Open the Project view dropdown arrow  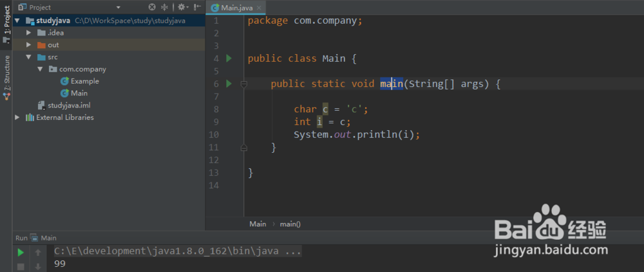pyautogui.click(x=118, y=7)
